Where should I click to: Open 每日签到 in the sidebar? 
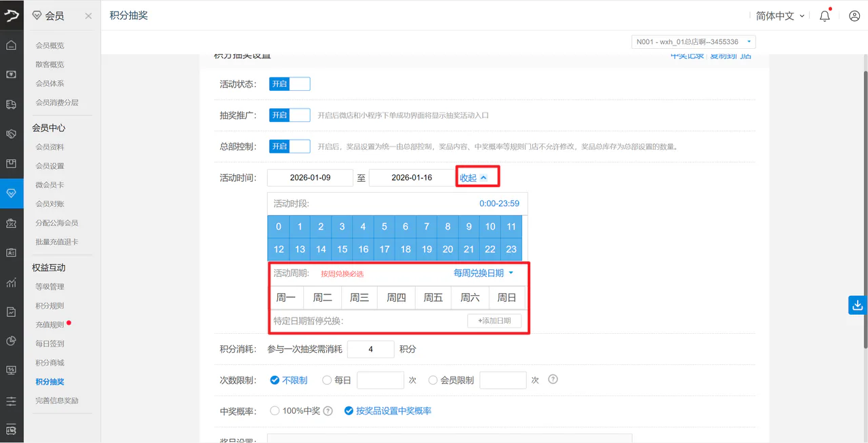coord(50,344)
